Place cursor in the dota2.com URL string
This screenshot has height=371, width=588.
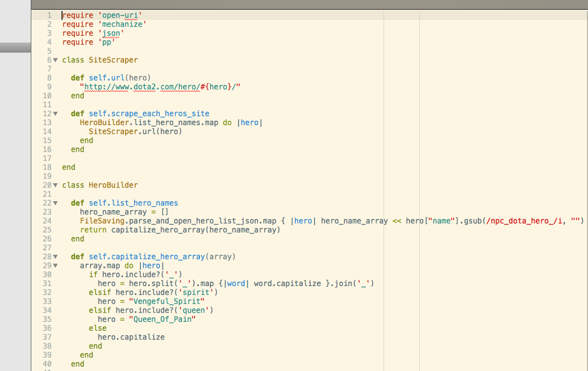tap(160, 87)
